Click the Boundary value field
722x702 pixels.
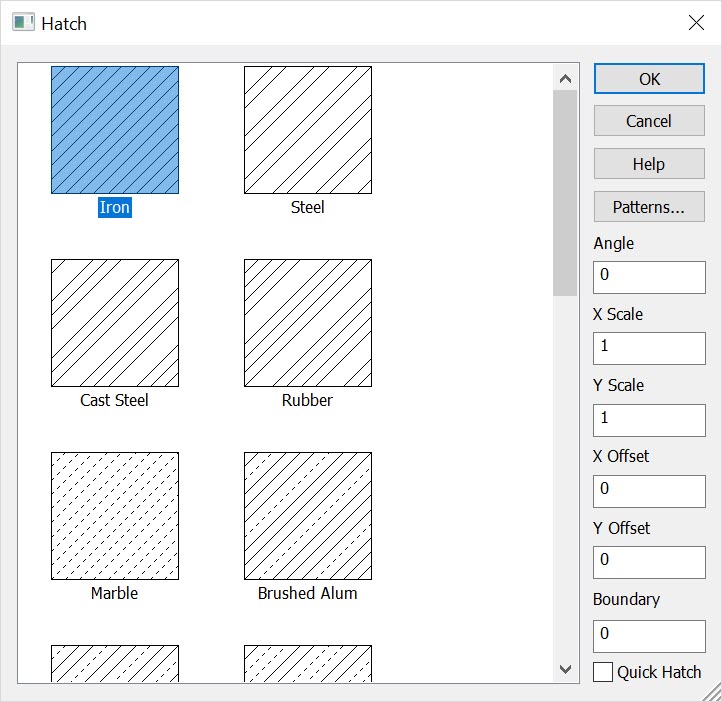(649, 636)
